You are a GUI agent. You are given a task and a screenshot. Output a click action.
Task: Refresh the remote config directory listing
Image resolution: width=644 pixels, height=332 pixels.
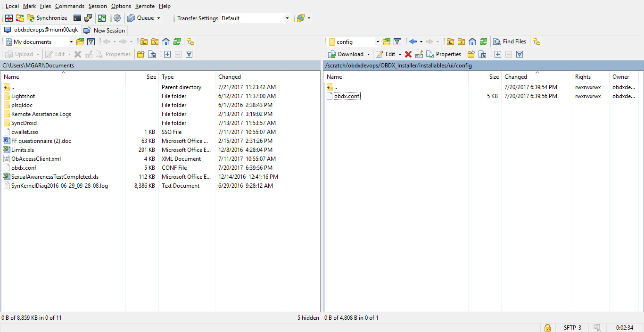pos(483,41)
